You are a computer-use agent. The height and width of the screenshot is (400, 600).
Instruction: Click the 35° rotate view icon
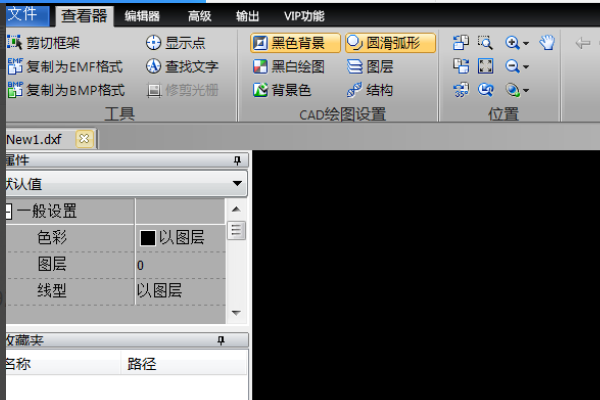tap(461, 90)
